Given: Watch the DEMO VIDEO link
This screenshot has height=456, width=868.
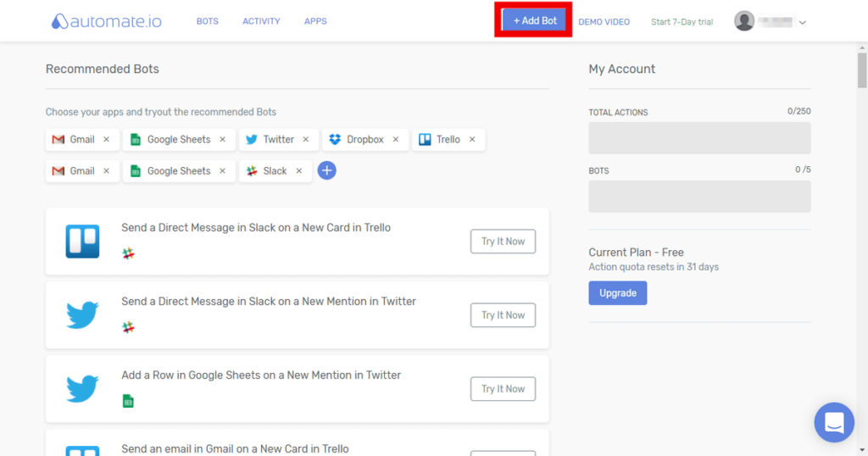Looking at the screenshot, I should [604, 22].
